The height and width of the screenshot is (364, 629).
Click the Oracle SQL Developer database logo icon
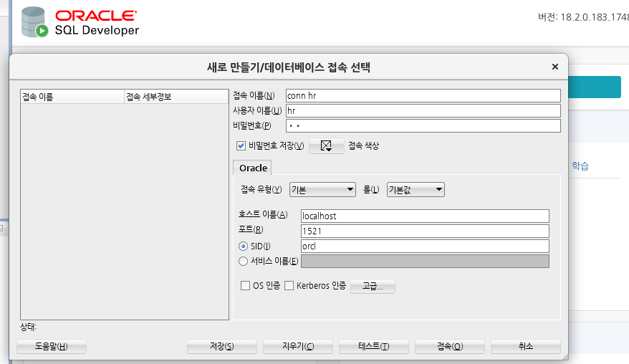pos(35,22)
